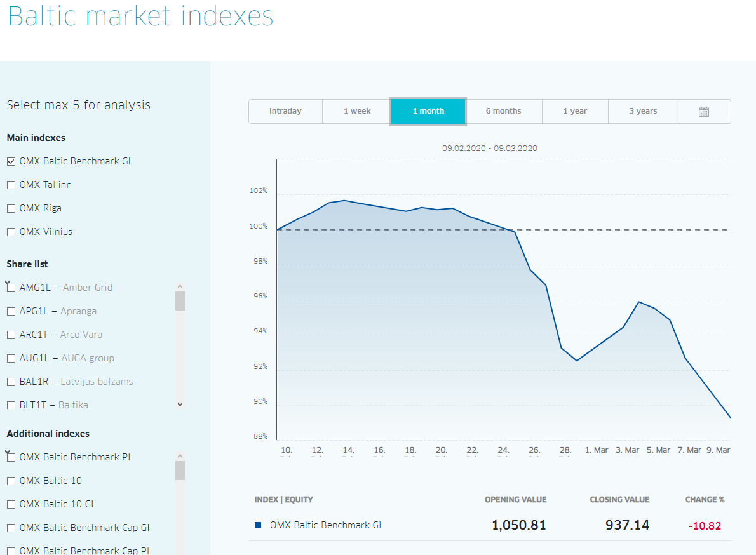Click OMX Baltic Benchmark GI in results table

click(x=325, y=525)
